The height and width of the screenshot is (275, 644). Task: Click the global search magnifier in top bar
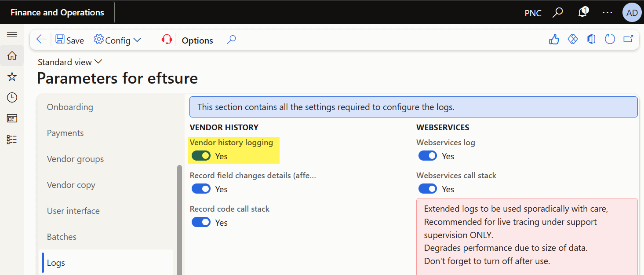[x=557, y=12]
